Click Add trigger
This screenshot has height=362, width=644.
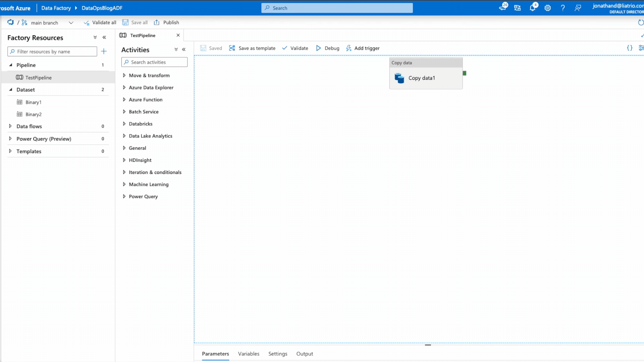363,48
